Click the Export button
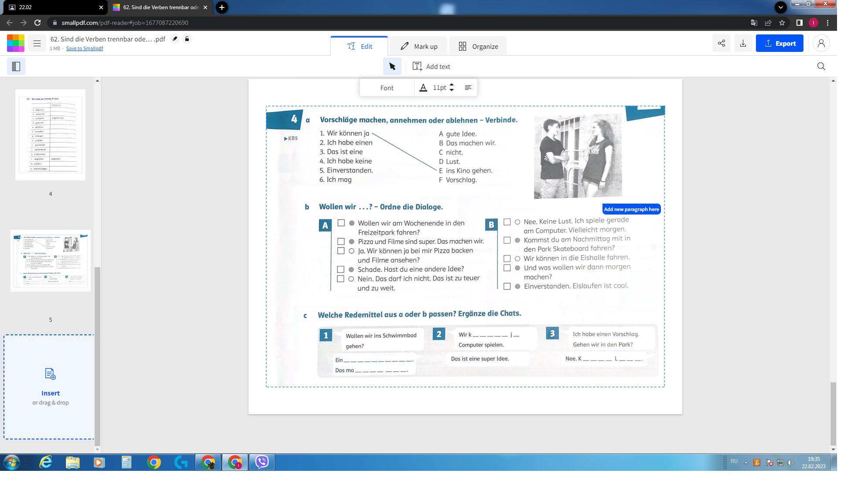Viewport: 844px width, 504px height. coord(779,44)
